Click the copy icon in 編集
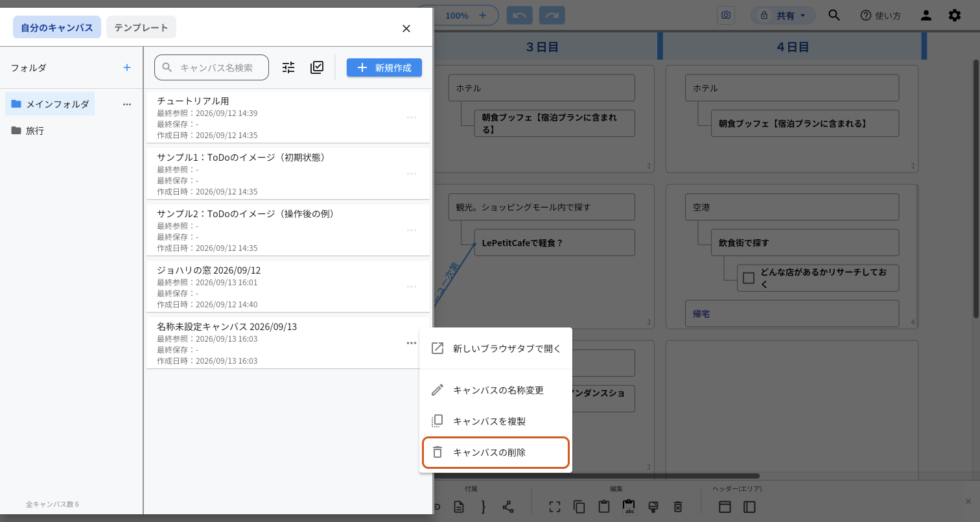 click(x=579, y=507)
